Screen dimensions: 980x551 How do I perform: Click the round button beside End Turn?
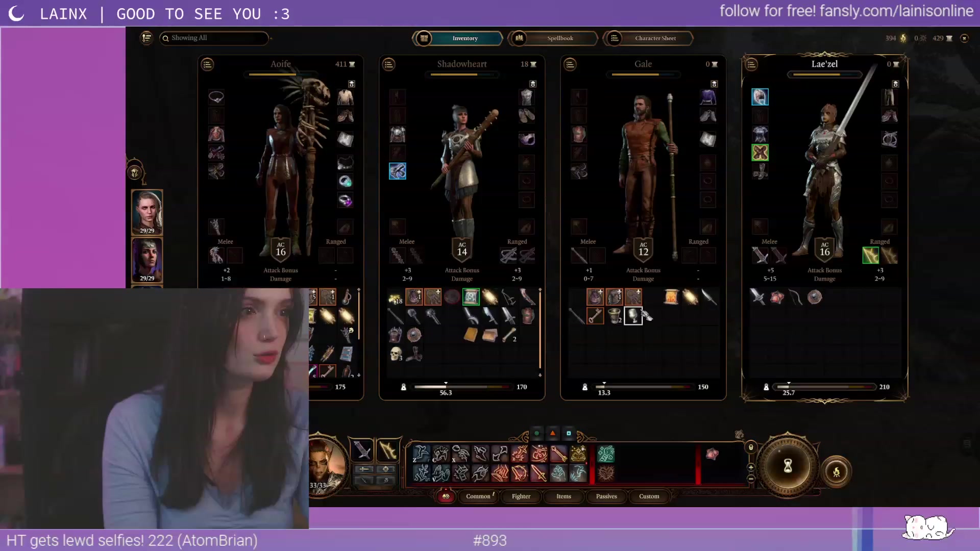pos(836,472)
